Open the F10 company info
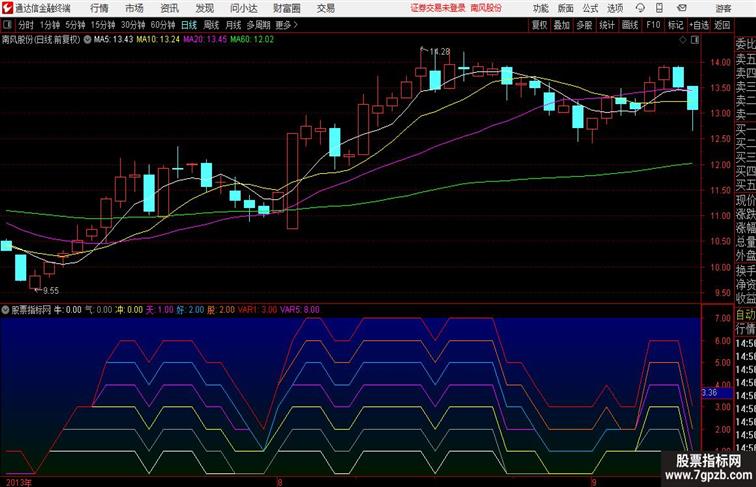The image size is (756, 487). point(653,25)
